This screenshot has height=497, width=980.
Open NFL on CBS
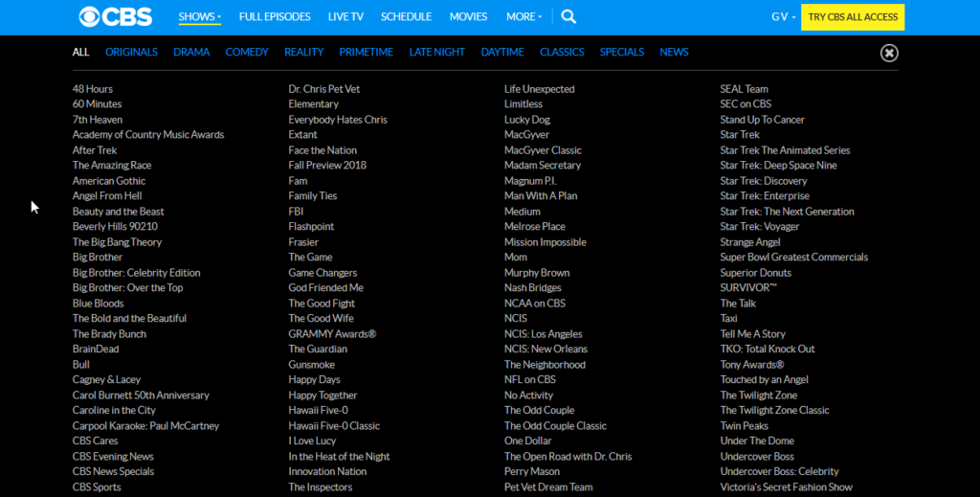pyautogui.click(x=530, y=379)
